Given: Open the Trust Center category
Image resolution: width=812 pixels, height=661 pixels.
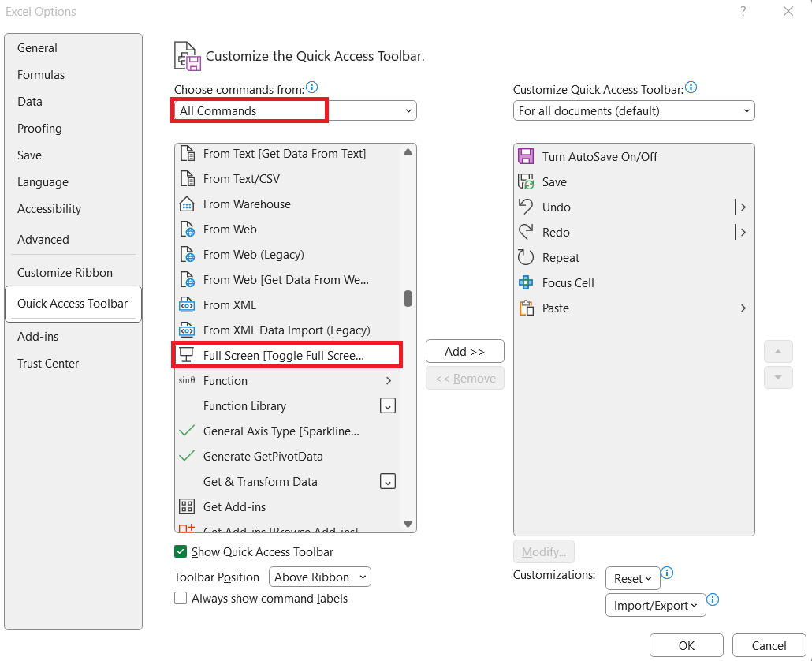Looking at the screenshot, I should (48, 363).
